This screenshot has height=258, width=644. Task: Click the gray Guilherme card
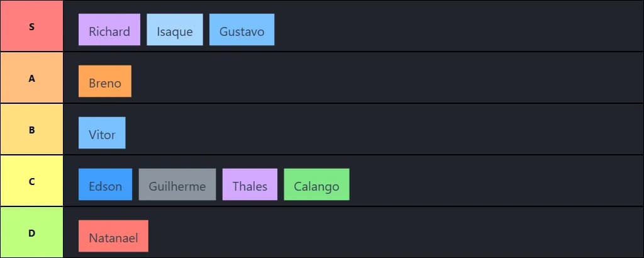[x=177, y=184]
